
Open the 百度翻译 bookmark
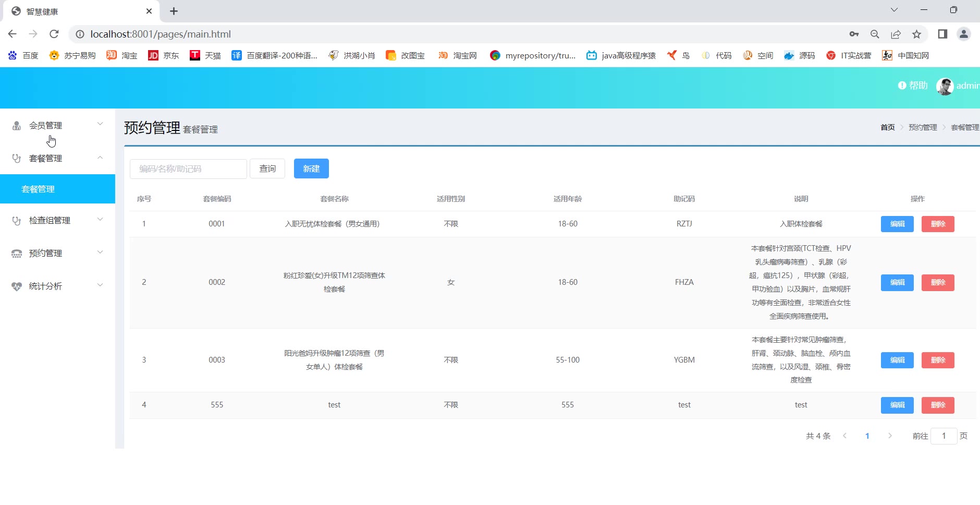pos(274,55)
